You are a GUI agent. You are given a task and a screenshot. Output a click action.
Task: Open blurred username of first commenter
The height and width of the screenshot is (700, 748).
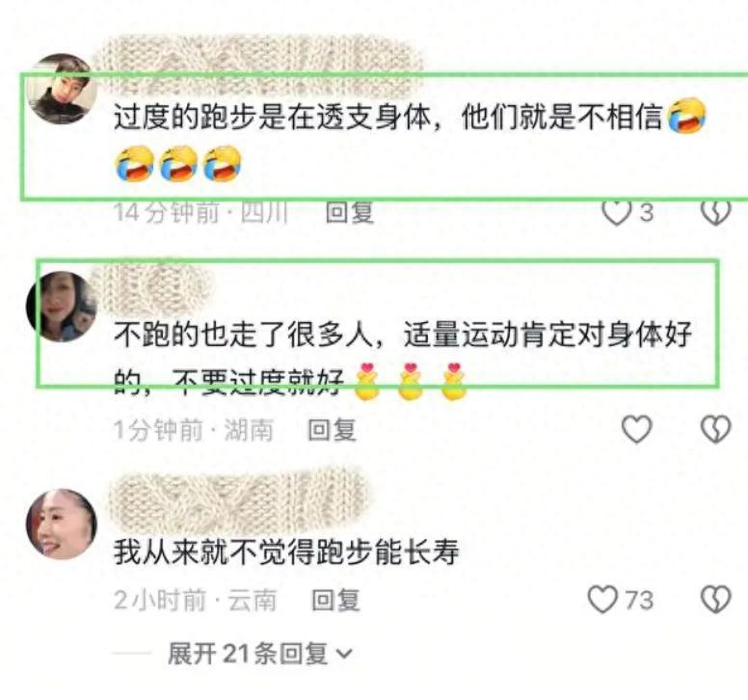257,65
